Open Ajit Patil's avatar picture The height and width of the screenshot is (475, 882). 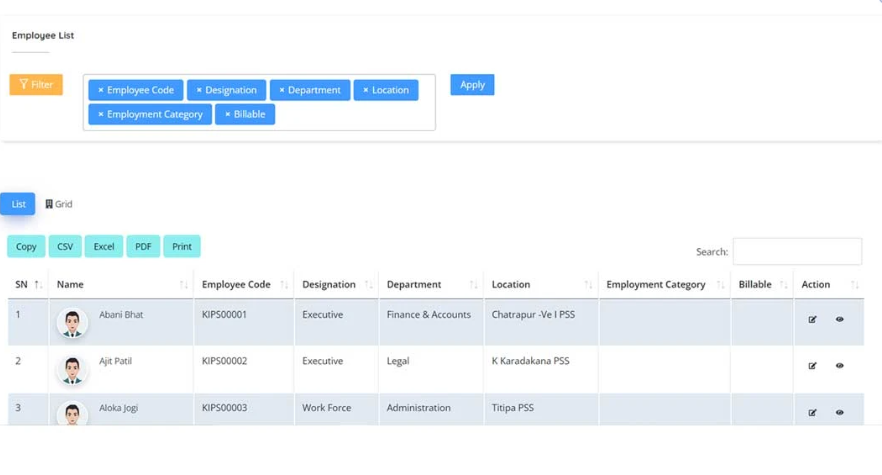72,370
